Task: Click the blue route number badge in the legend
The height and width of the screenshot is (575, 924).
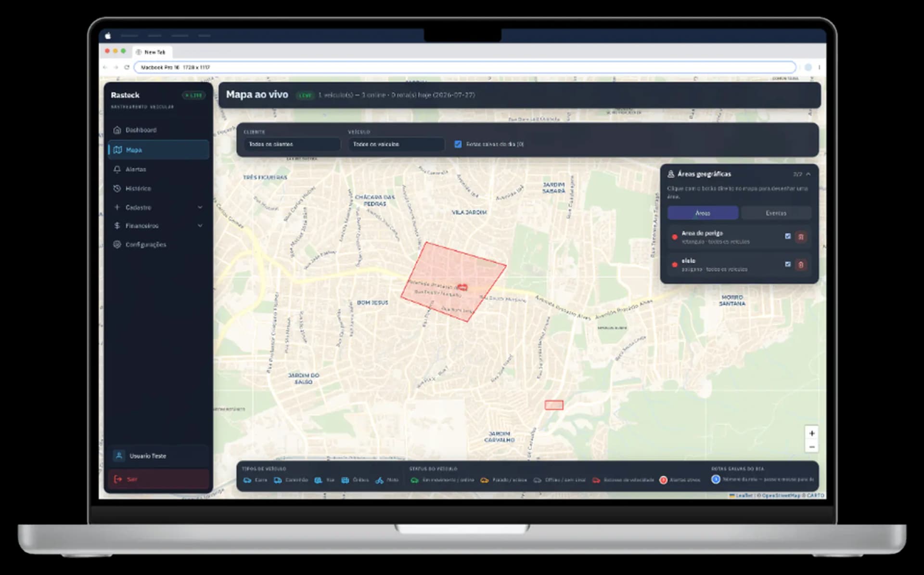Action: (x=716, y=479)
